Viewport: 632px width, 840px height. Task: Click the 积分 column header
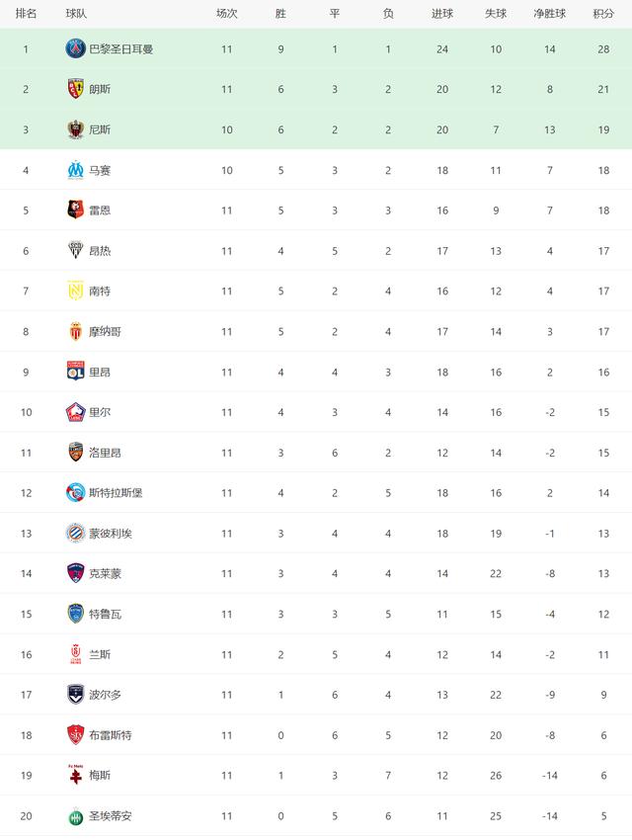click(x=602, y=13)
